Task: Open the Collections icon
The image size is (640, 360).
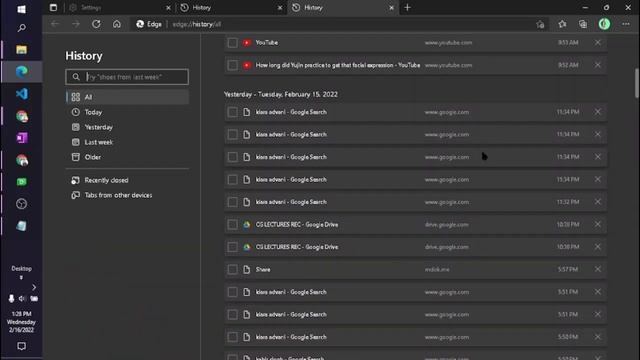Action: [583, 24]
